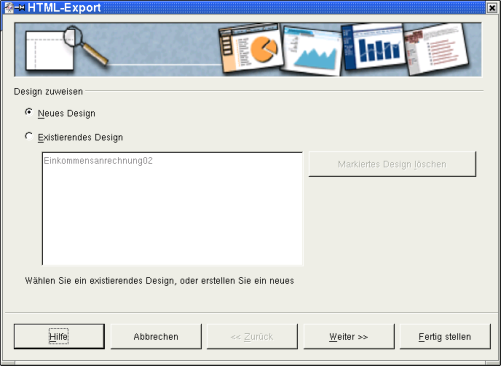The height and width of the screenshot is (366, 501).
Task: Open the Hilfe button
Action: [x=59, y=337]
